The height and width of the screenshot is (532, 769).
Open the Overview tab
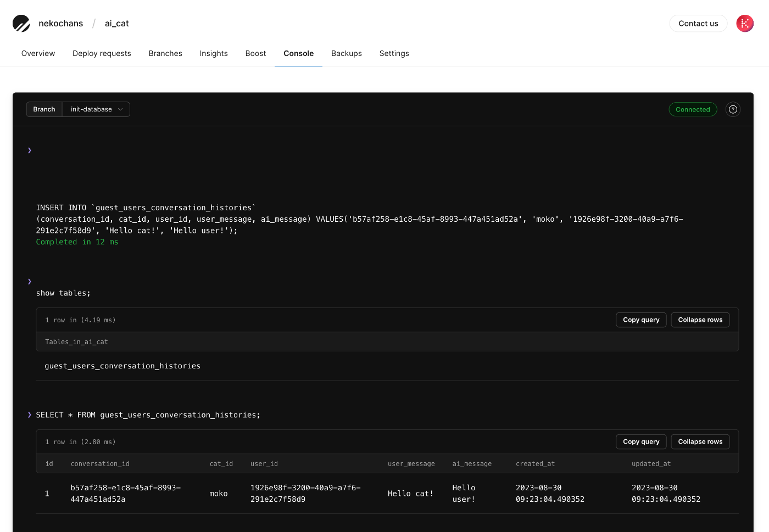[x=38, y=53]
